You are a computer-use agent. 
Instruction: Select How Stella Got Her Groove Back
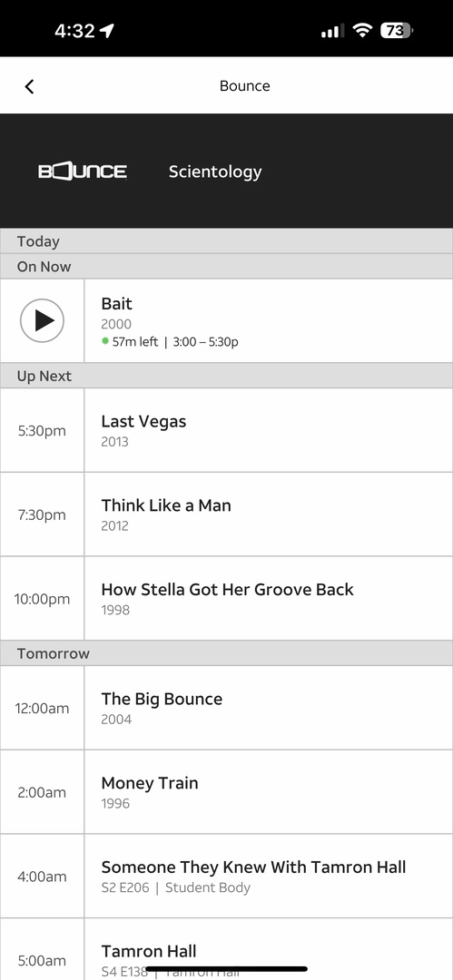pyautogui.click(x=227, y=598)
